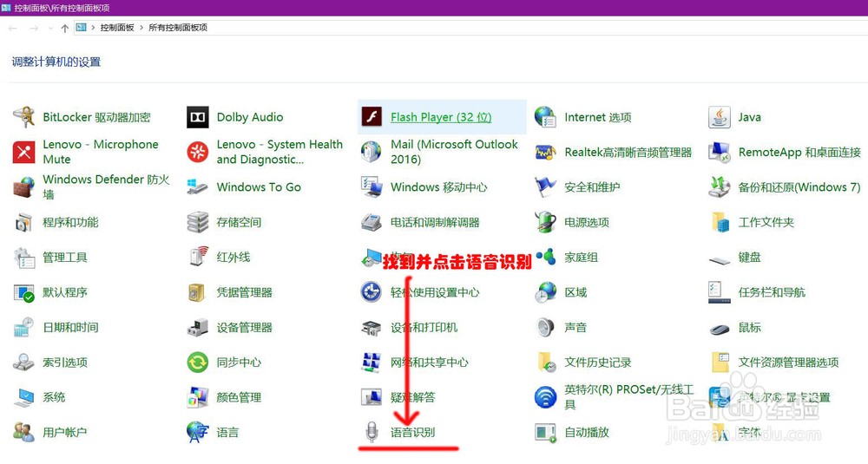868x464 pixels.
Task: Click the 系统 link
Action: coord(54,397)
